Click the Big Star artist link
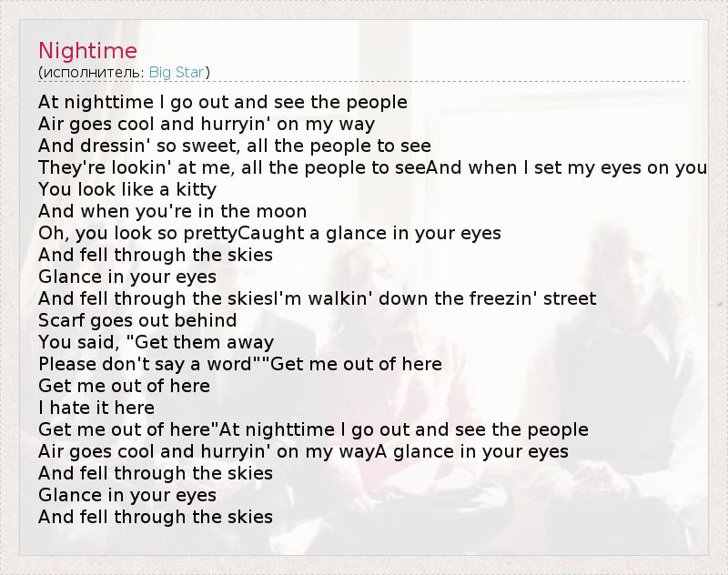Image resolution: width=728 pixels, height=575 pixels. pyautogui.click(x=177, y=72)
